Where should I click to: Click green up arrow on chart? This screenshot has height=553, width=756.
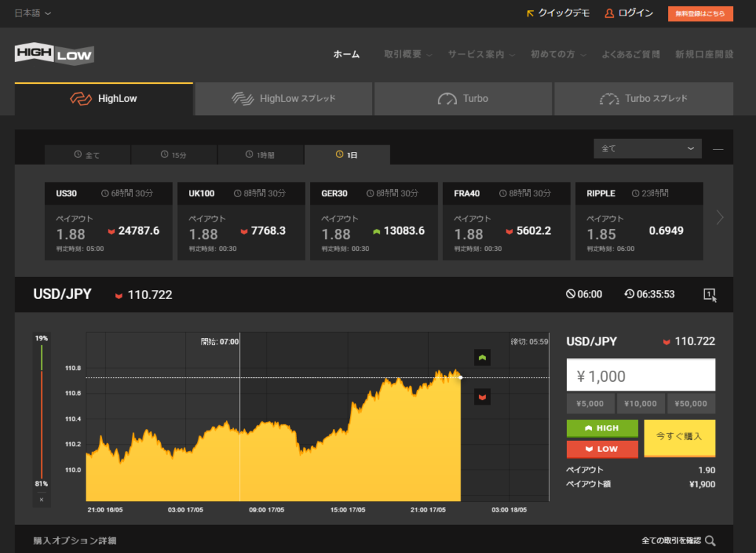pyautogui.click(x=482, y=358)
